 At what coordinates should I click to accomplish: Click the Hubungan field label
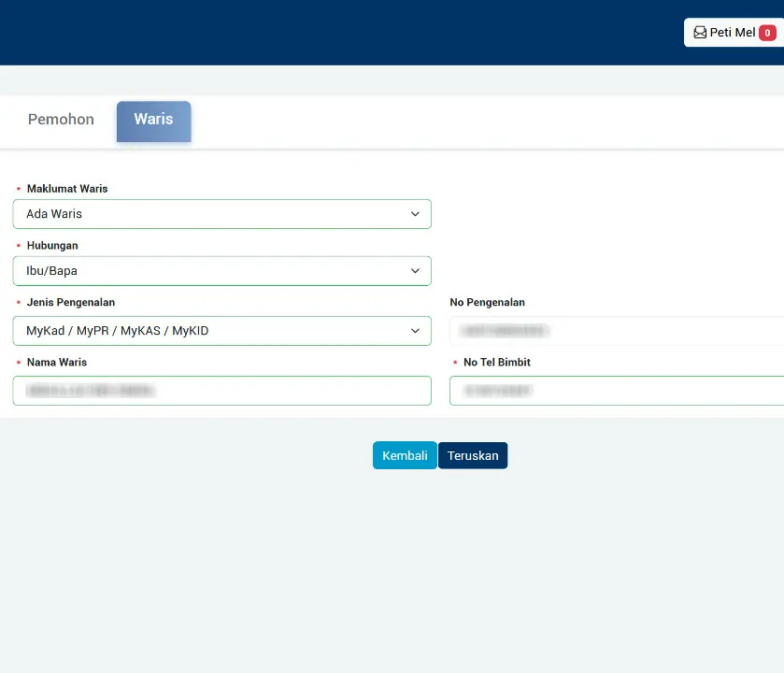[x=52, y=246]
